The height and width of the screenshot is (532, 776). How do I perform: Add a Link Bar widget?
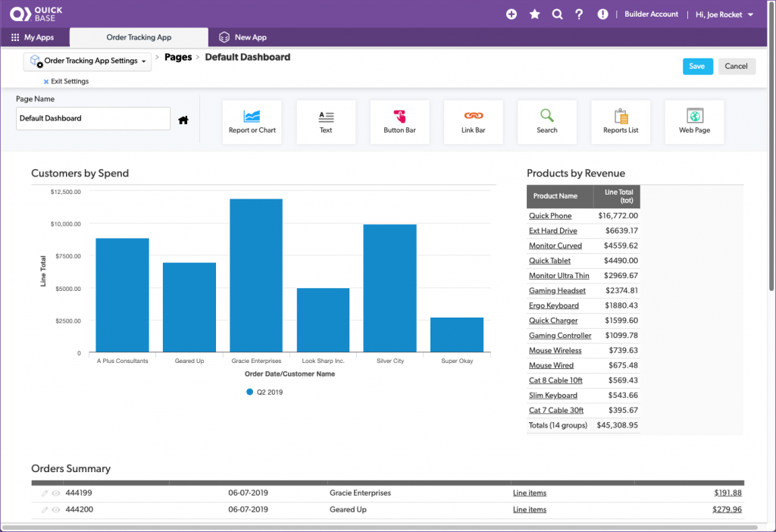tap(473, 122)
